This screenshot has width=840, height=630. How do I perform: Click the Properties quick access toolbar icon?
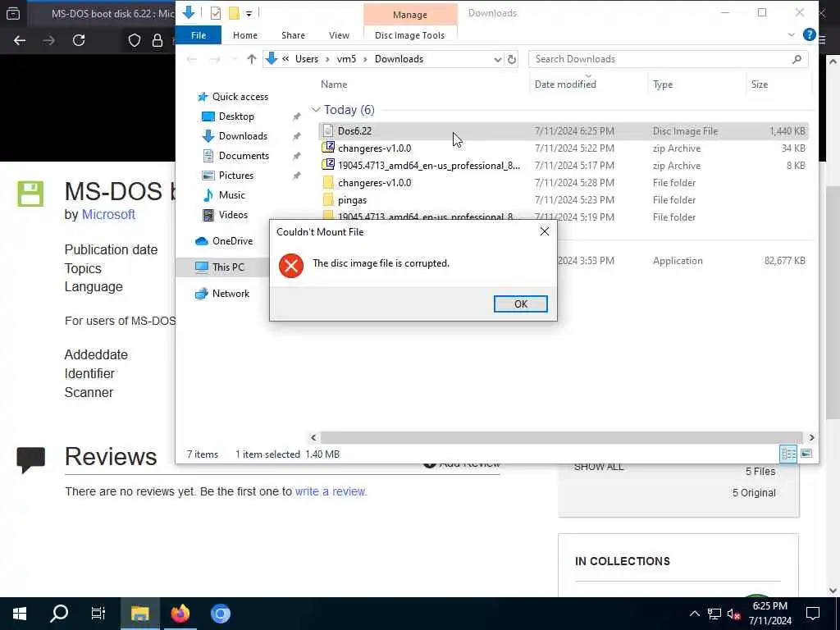tap(216, 13)
